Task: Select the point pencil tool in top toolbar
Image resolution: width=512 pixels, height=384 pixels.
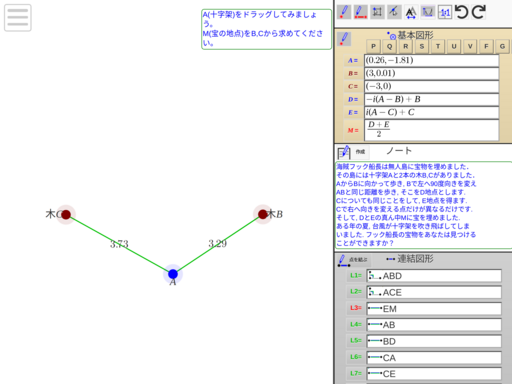Action: click(x=344, y=12)
